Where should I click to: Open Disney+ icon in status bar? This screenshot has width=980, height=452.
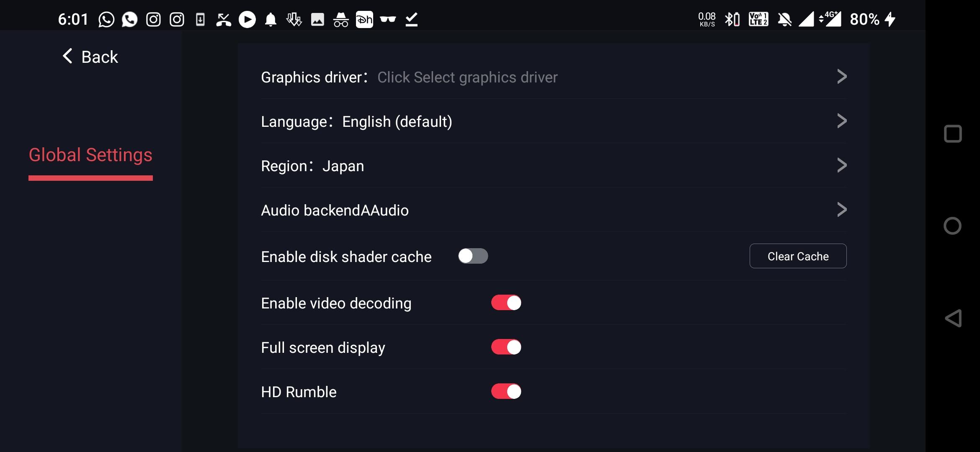tap(364, 19)
